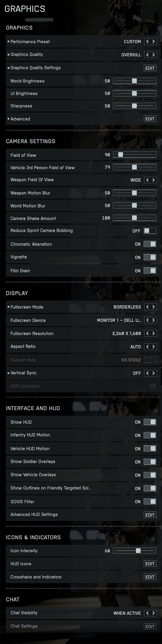
Task: Click previous arrow for Graphics Quality
Action: 147,55
